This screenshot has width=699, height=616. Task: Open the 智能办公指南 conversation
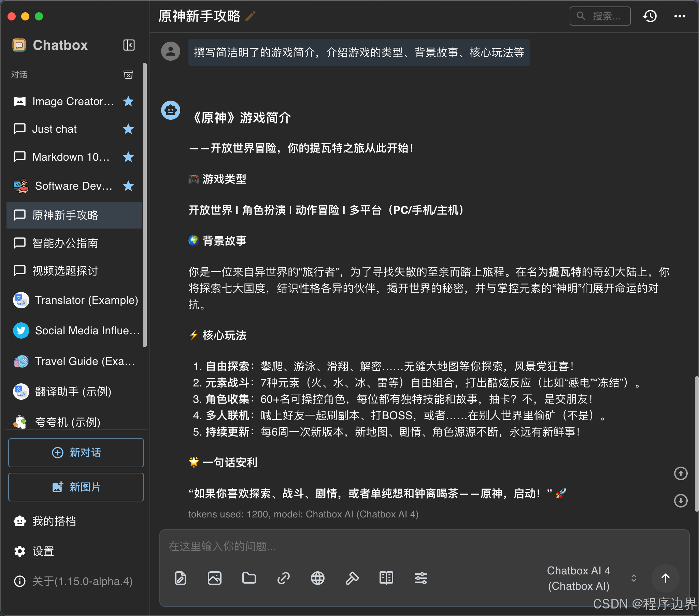74,243
